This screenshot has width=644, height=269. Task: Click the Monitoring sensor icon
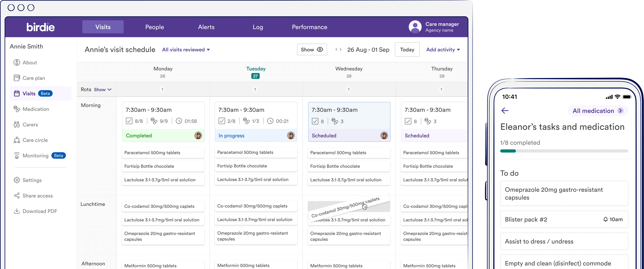(x=17, y=156)
